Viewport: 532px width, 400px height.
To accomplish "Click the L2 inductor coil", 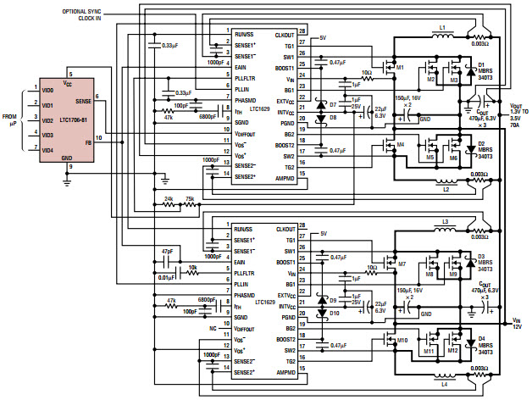I will click(x=443, y=180).
